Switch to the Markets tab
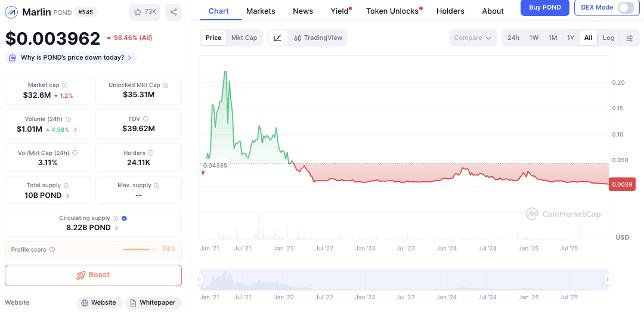Screen dimensions: 644x313 (261, 11)
